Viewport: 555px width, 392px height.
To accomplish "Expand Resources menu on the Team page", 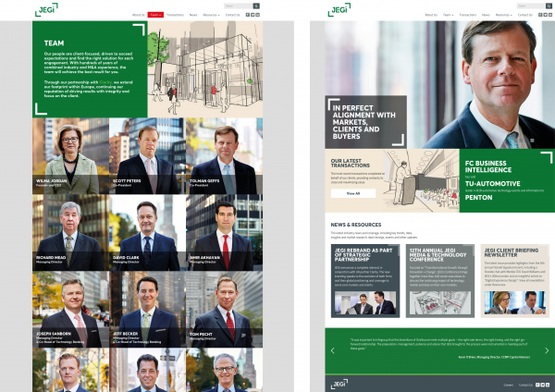I will coord(211,15).
